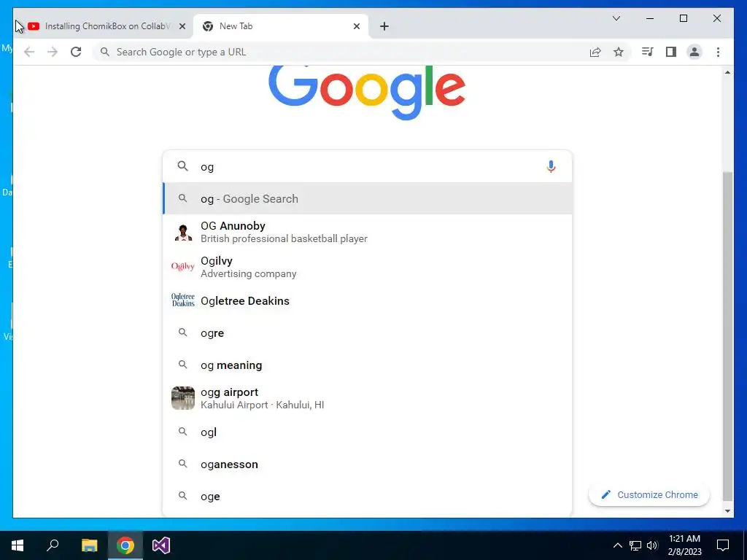Image resolution: width=747 pixels, height=560 pixels.
Task: Click the OG Anunoby player thumbnail
Action: 183,232
